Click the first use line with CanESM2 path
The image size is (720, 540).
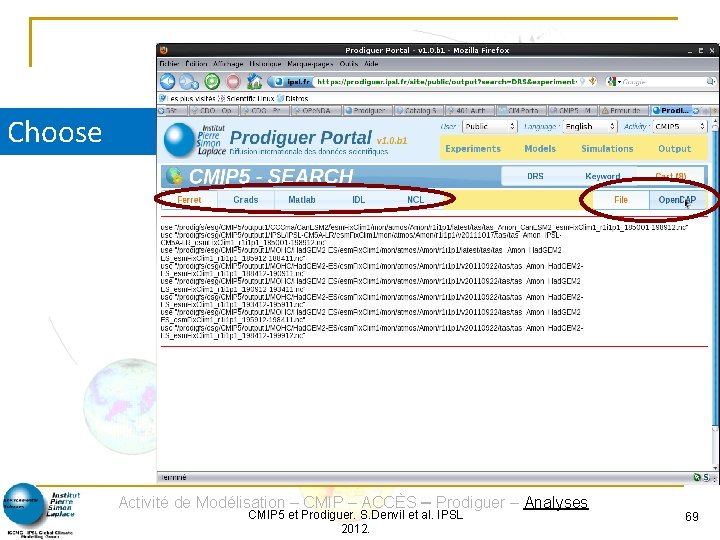click(424, 227)
